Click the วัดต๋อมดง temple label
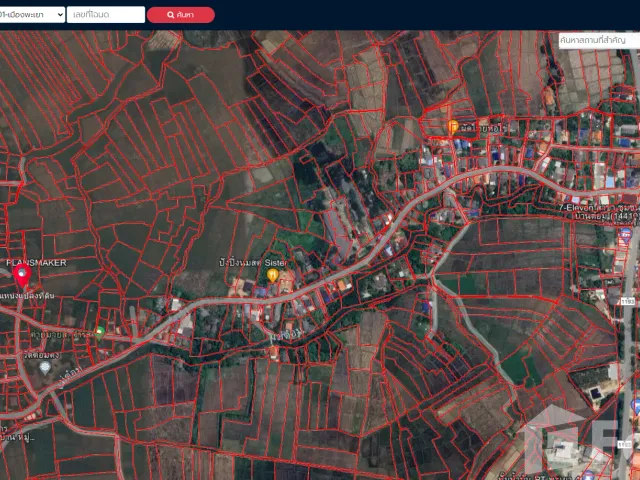Screen dimensions: 640x480 42,355
